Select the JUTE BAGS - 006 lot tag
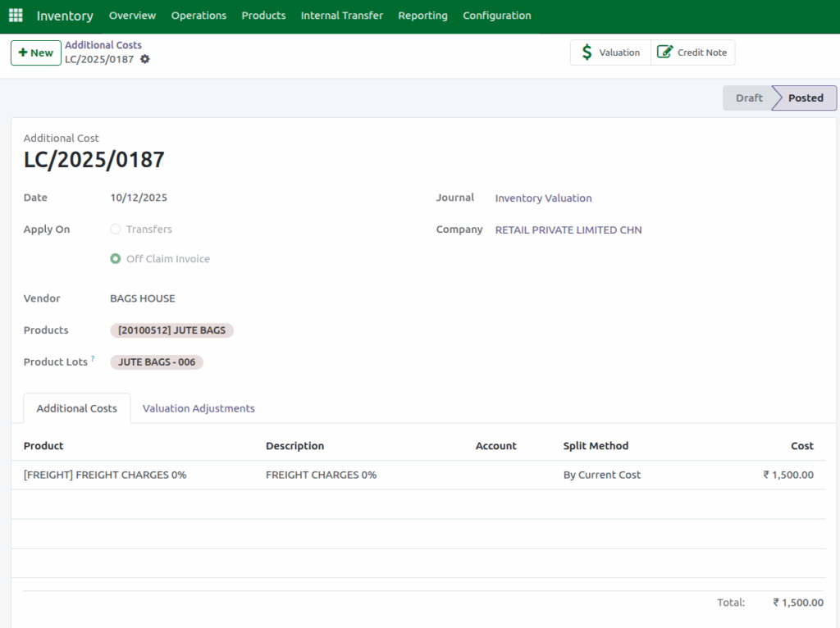840x628 pixels. coord(156,362)
